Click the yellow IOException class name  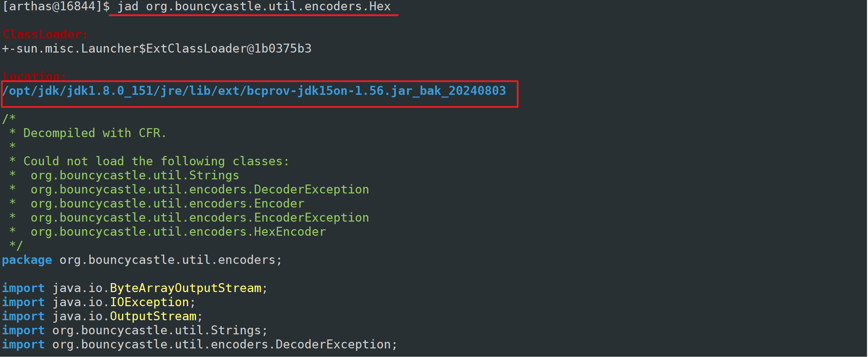149,302
